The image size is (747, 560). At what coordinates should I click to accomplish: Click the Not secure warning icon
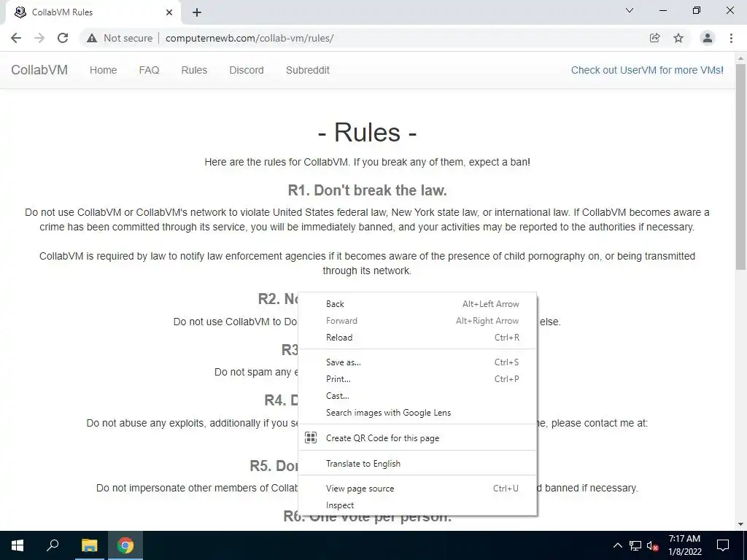point(92,38)
